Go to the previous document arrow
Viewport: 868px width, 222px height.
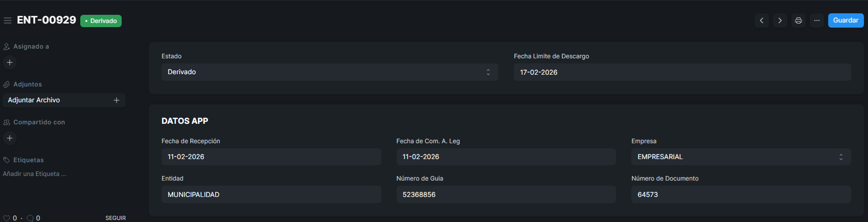pos(762,20)
